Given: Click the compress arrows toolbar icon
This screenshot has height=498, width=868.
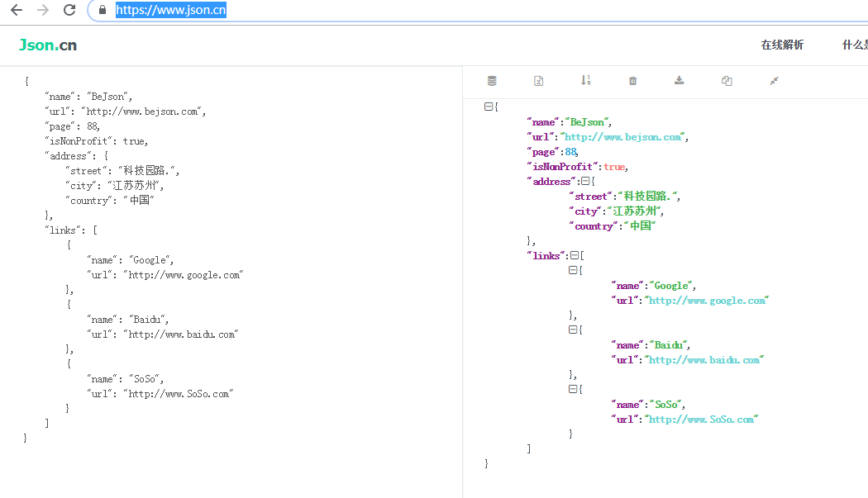Looking at the screenshot, I should point(774,81).
